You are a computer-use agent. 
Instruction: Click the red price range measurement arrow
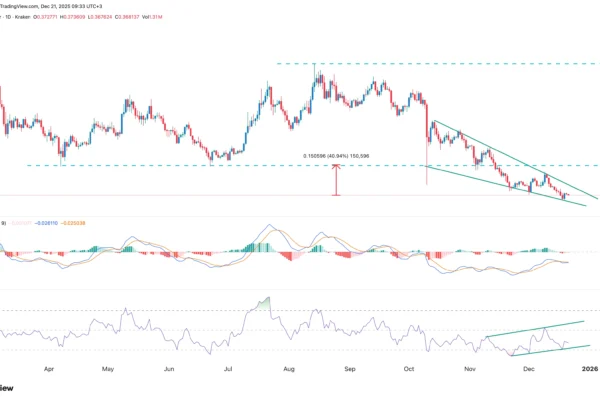pos(336,180)
